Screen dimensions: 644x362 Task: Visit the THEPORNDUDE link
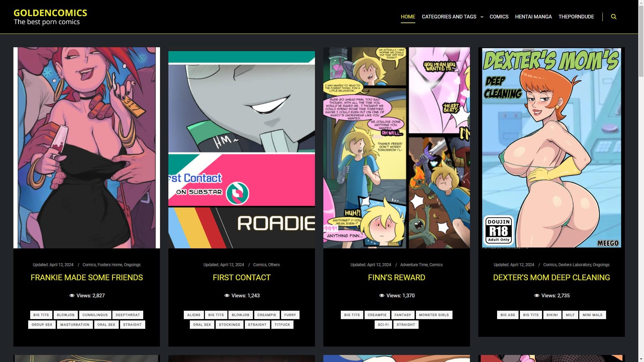point(576,16)
